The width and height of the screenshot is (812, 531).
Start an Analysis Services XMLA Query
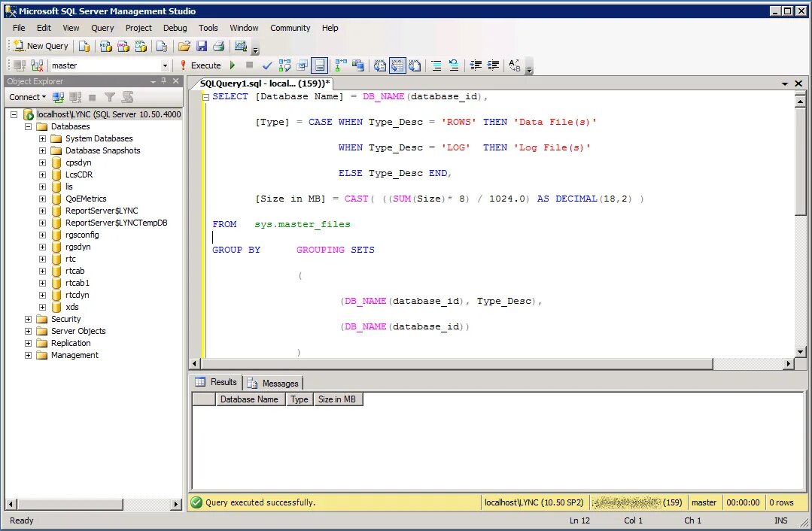141,46
